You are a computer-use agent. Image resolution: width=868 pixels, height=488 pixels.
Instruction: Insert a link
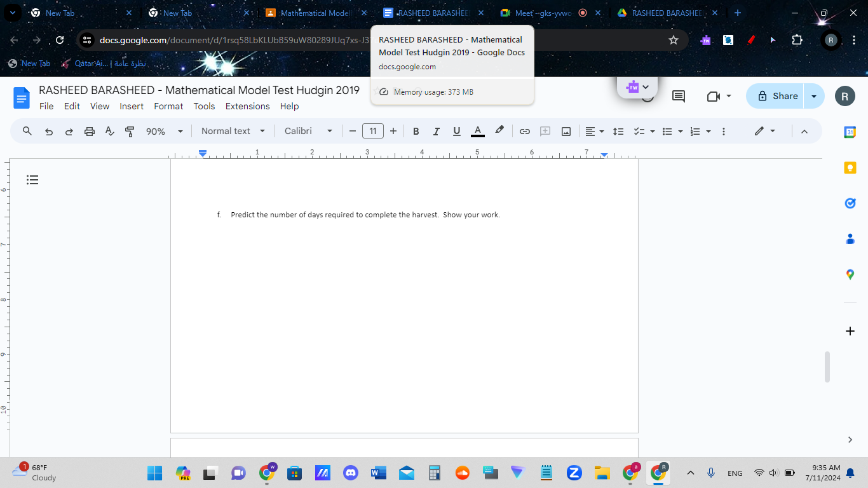(x=525, y=132)
